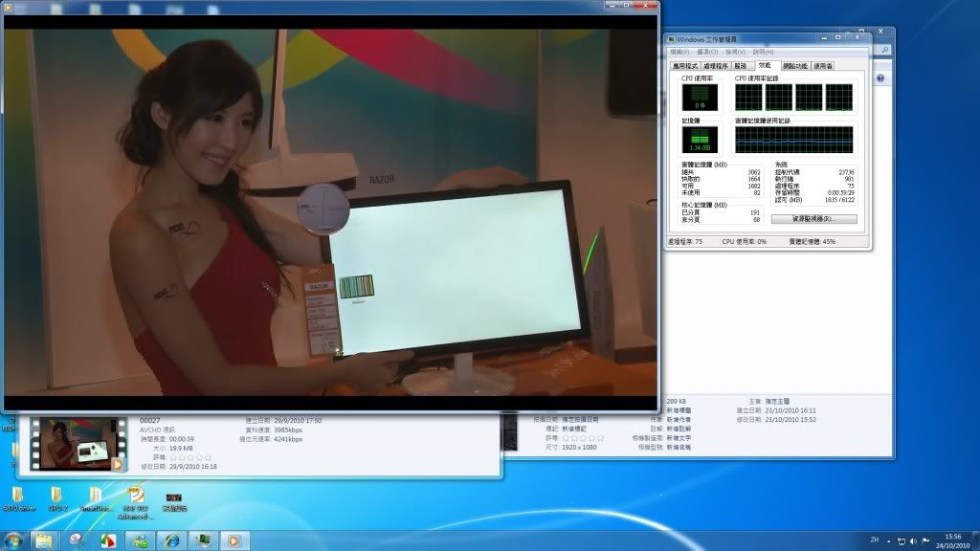Show hidden tray icons arrow
Screen dimensions: 980x551
click(889, 540)
